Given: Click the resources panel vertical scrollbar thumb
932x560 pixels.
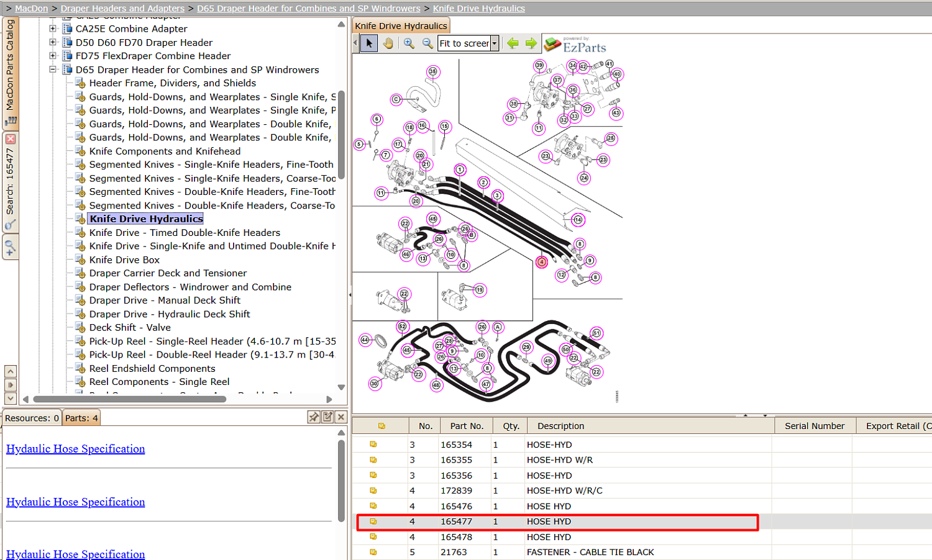Looking at the screenshot, I should click(x=341, y=481).
